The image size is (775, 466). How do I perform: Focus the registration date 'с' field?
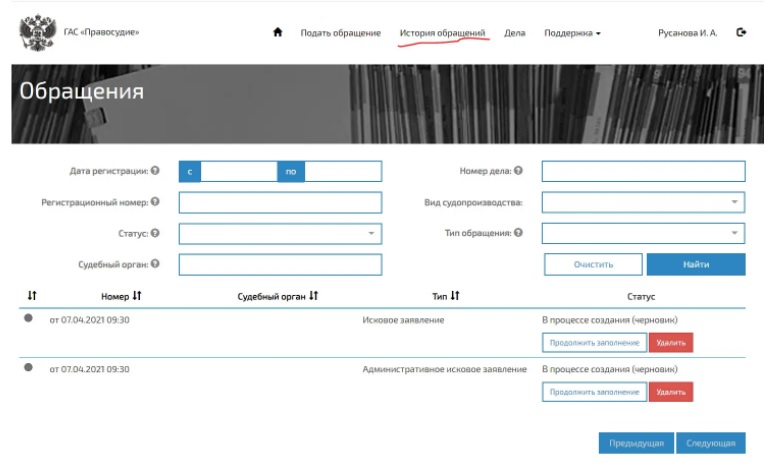[x=239, y=171]
